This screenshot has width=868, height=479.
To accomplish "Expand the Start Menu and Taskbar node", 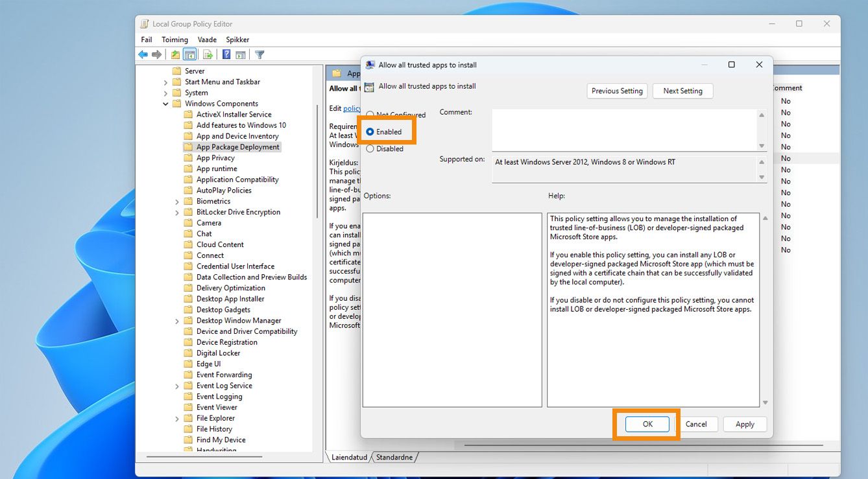I will pyautogui.click(x=165, y=82).
